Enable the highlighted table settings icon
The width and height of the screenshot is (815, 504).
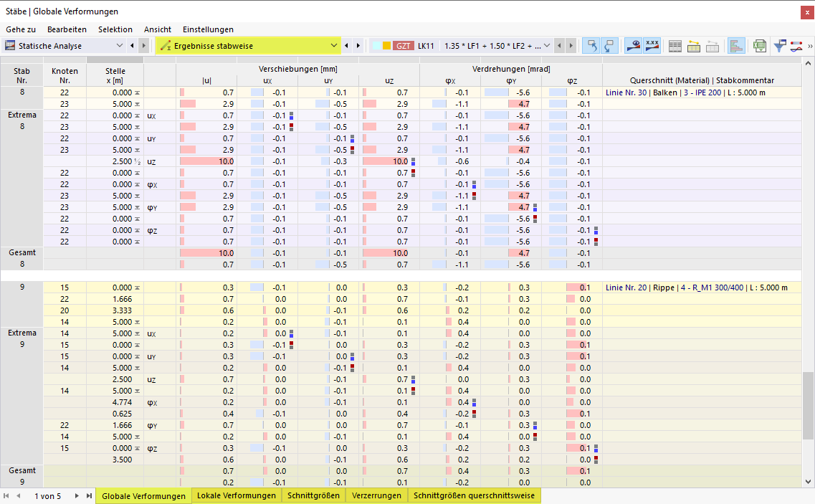pos(694,45)
